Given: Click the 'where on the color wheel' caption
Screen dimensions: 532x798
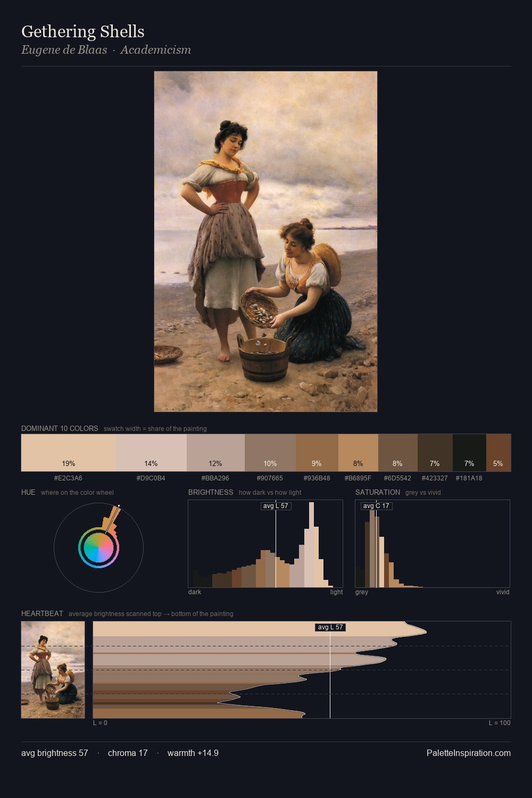Looking at the screenshot, I should 77,493.
